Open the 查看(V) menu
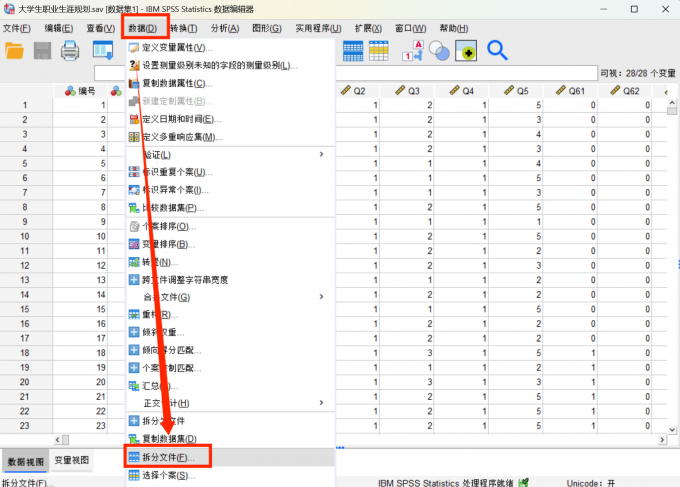Screen dimensions: 680x487 101,29
